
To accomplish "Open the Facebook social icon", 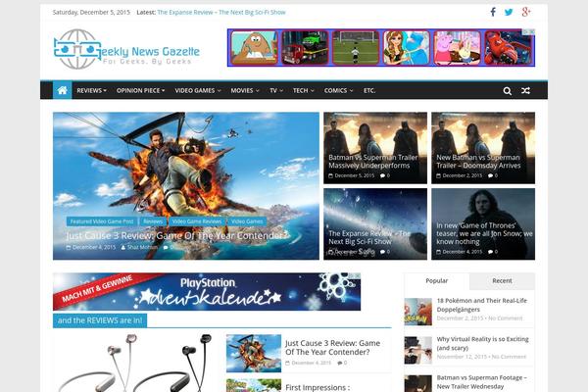I will (x=493, y=12).
